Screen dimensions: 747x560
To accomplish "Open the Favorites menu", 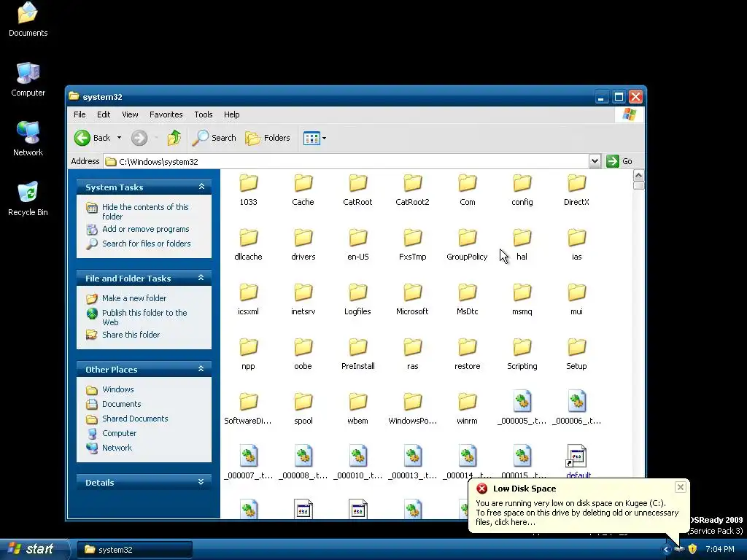I will pyautogui.click(x=166, y=114).
